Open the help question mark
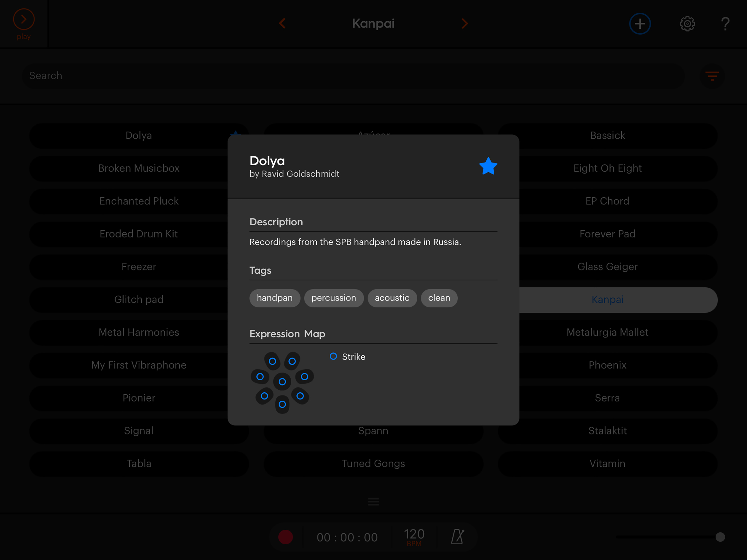This screenshot has height=560, width=747. 725,24
